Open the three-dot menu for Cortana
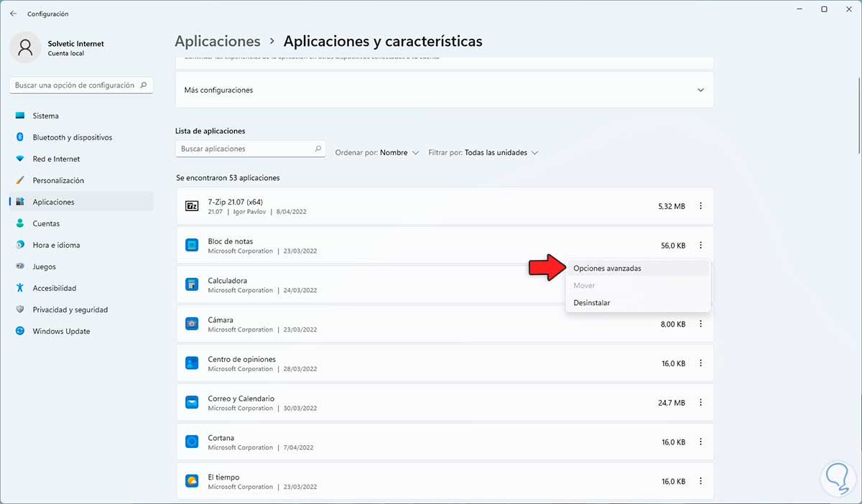 coord(700,442)
